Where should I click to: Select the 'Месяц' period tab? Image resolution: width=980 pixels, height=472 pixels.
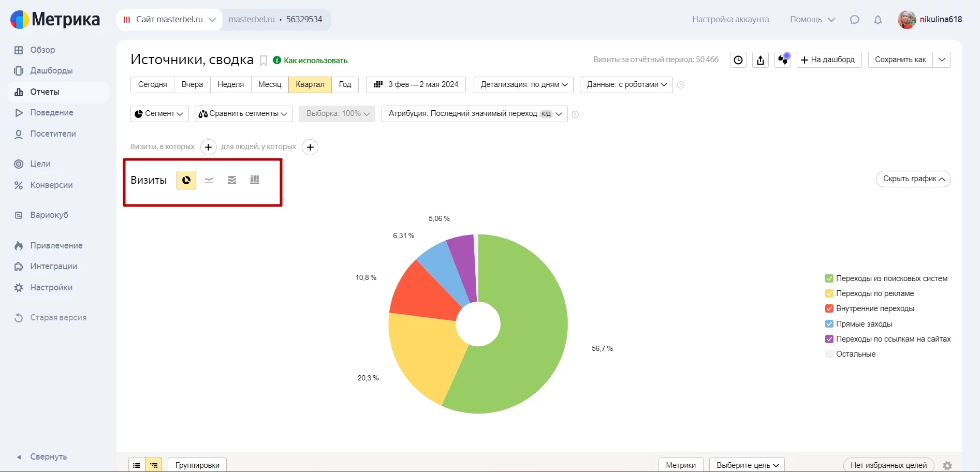pos(270,84)
